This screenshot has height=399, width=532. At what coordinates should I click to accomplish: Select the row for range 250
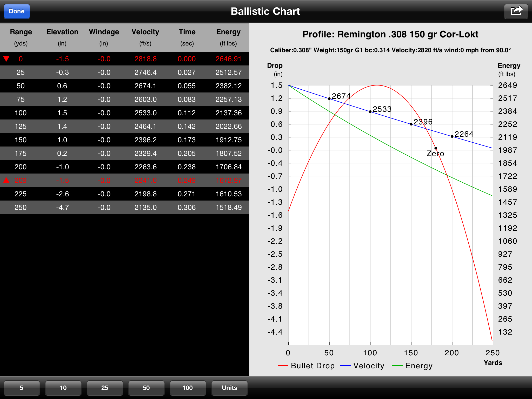point(125,207)
